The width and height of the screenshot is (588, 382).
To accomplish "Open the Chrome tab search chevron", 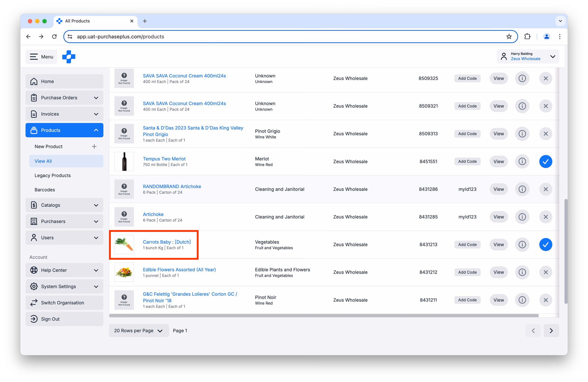I will [560, 21].
